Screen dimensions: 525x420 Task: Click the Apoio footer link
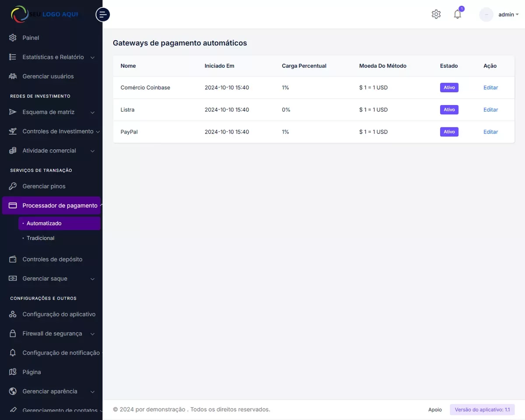click(435, 410)
